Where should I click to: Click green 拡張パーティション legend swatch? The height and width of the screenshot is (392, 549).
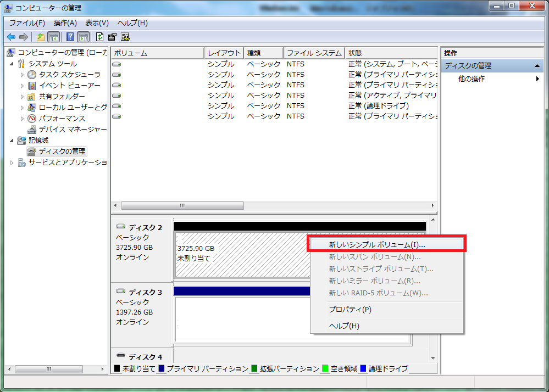[254, 368]
